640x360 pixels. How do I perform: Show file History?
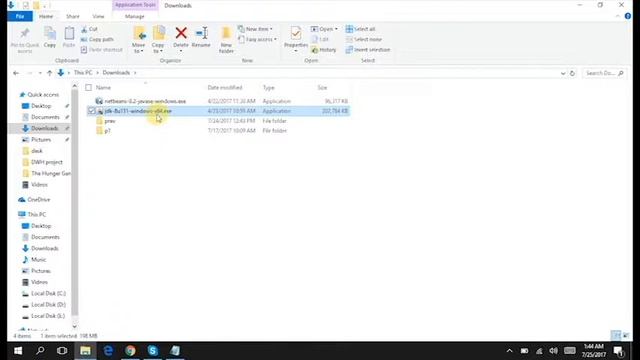324,50
